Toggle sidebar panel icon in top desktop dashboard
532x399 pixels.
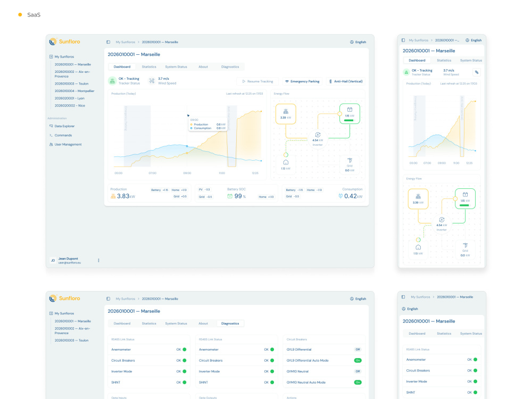click(108, 42)
